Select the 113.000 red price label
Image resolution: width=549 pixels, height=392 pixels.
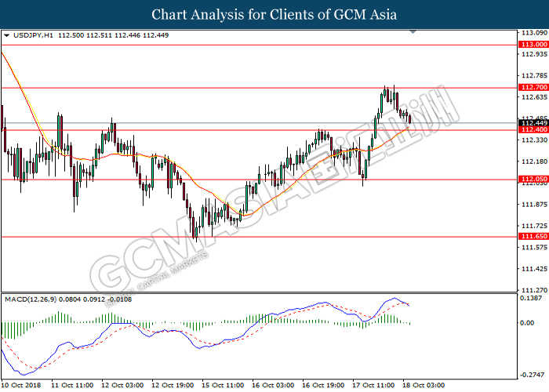533,45
